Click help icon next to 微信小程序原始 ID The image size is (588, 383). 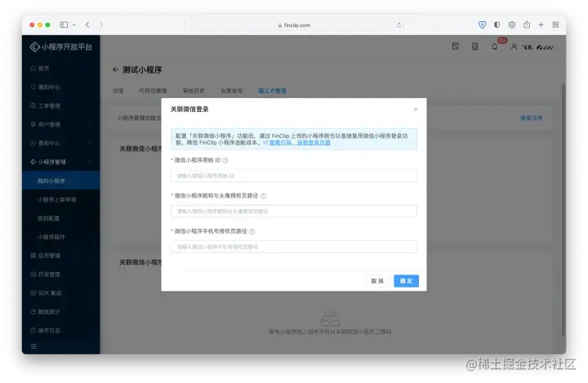click(225, 161)
